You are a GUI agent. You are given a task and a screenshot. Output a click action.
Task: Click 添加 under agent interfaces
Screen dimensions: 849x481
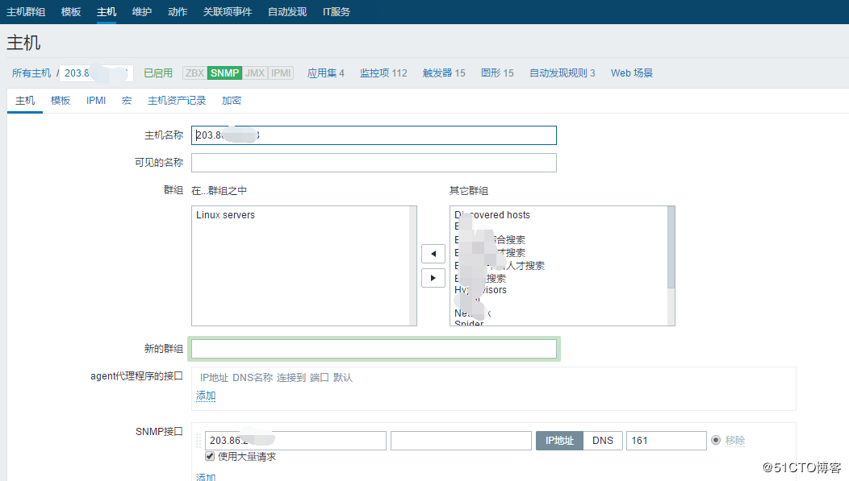pos(206,396)
